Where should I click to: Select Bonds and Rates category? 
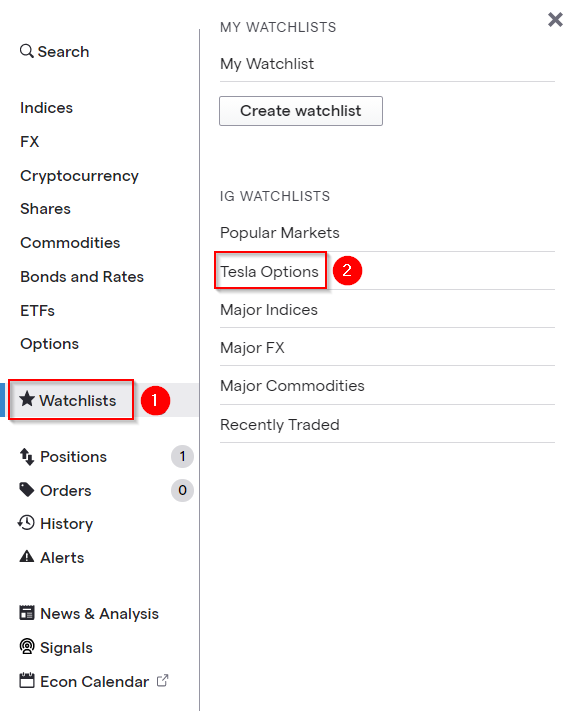click(x=82, y=277)
